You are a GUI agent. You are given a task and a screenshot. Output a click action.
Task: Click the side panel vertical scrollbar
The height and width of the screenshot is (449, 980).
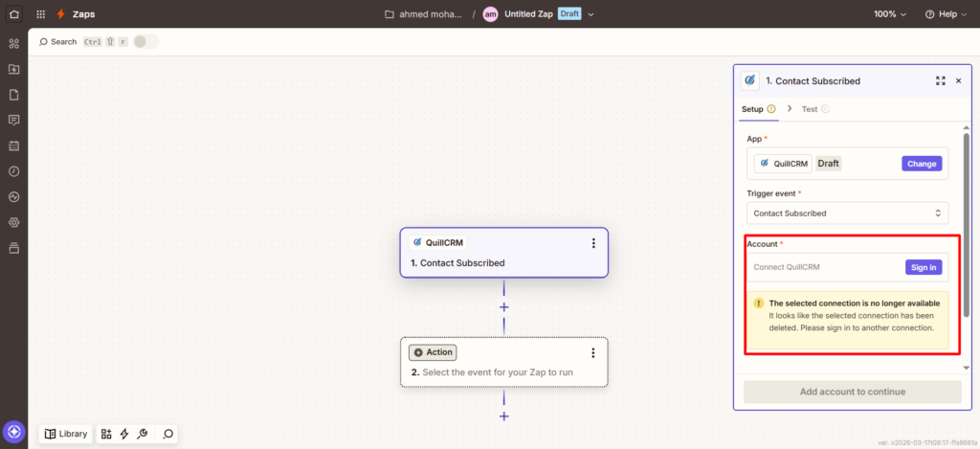966,220
